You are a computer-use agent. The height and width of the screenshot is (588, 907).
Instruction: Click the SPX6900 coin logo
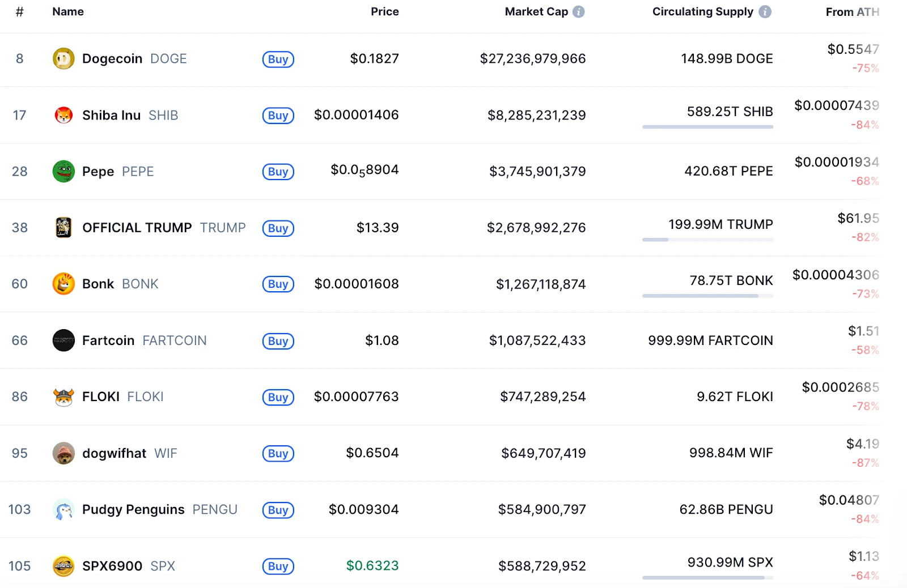(63, 566)
